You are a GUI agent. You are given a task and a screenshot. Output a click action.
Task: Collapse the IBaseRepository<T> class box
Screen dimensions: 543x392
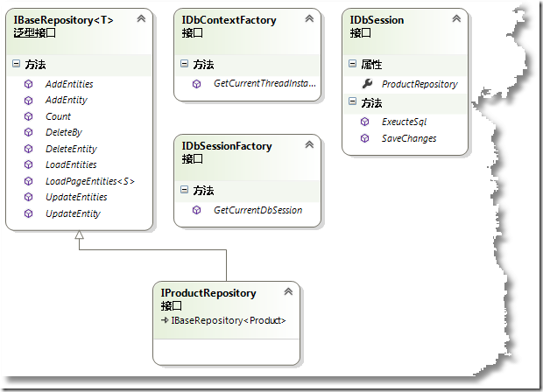coord(140,19)
